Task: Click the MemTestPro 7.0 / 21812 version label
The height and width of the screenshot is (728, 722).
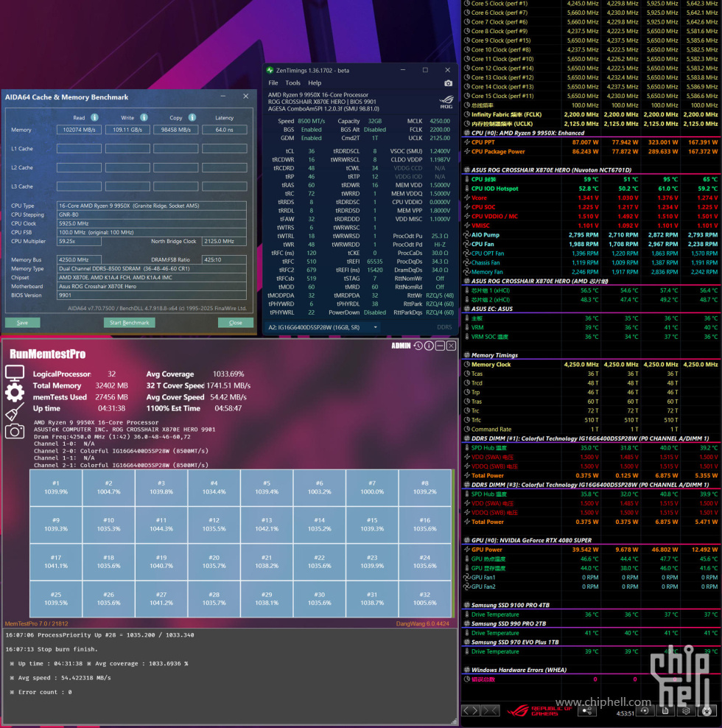Action: tap(36, 623)
